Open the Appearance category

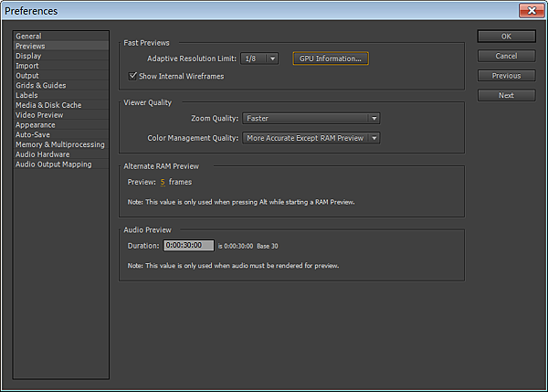(61, 125)
